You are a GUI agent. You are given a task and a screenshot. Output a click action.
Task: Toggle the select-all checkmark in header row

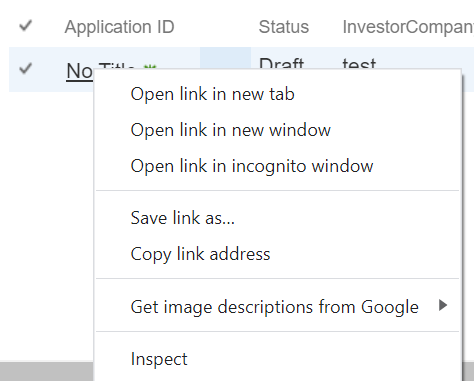click(x=25, y=26)
